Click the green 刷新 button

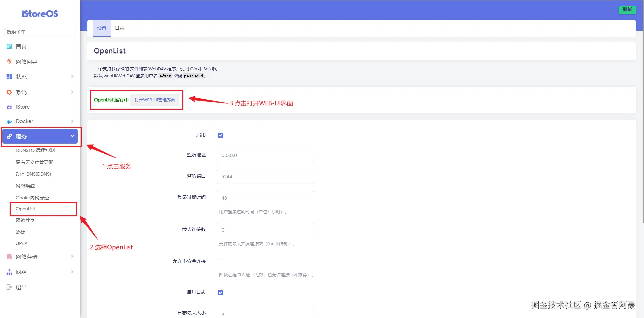tap(627, 10)
